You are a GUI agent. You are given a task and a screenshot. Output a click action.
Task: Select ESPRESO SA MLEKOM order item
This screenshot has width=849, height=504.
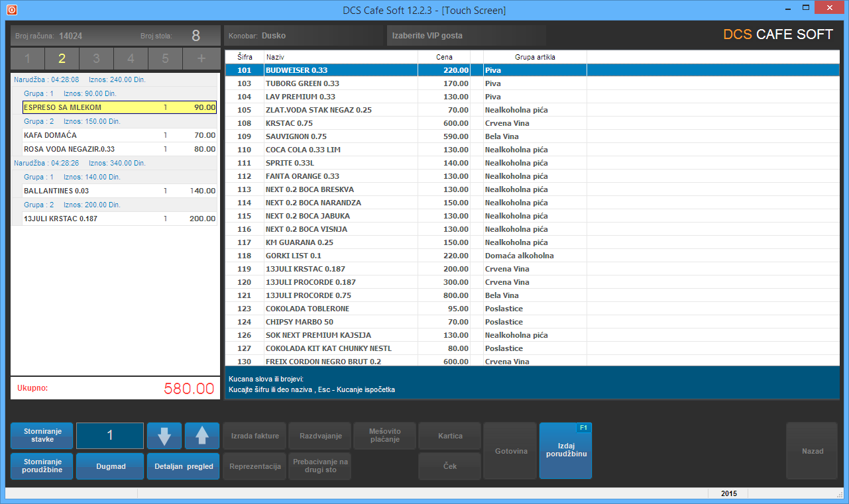(119, 107)
